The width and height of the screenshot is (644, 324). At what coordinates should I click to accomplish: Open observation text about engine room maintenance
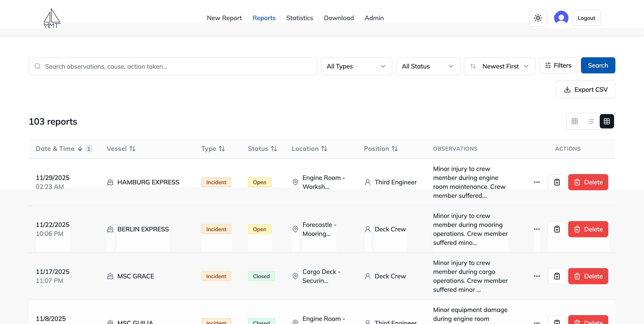coord(469,182)
